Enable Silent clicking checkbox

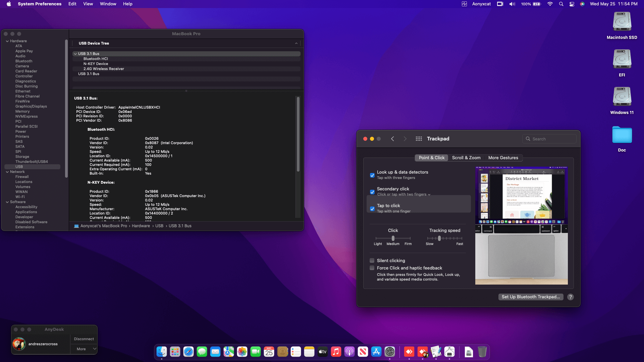click(372, 260)
